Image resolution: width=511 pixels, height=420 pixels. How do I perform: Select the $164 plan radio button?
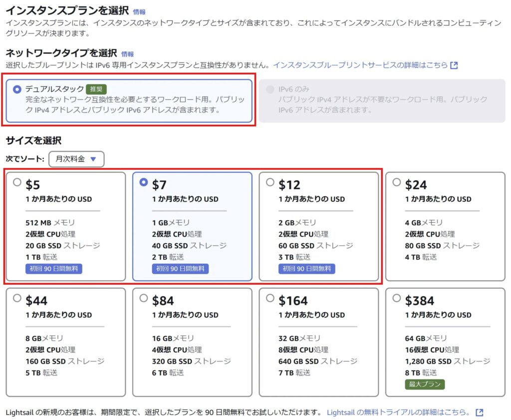point(270,298)
